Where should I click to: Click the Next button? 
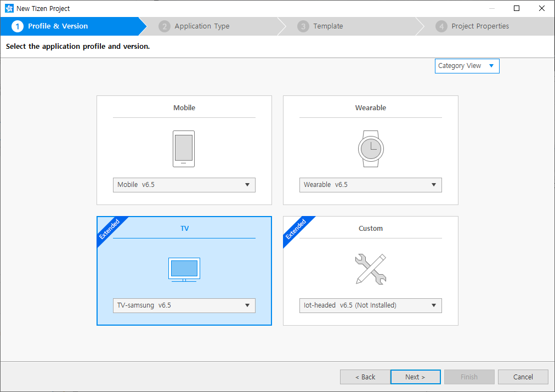(x=416, y=377)
